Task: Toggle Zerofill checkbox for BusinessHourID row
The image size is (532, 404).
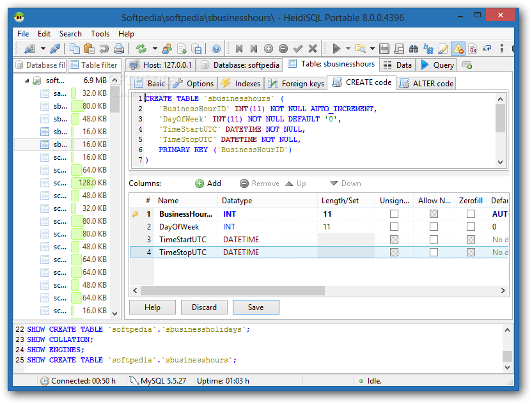Action: [x=471, y=214]
